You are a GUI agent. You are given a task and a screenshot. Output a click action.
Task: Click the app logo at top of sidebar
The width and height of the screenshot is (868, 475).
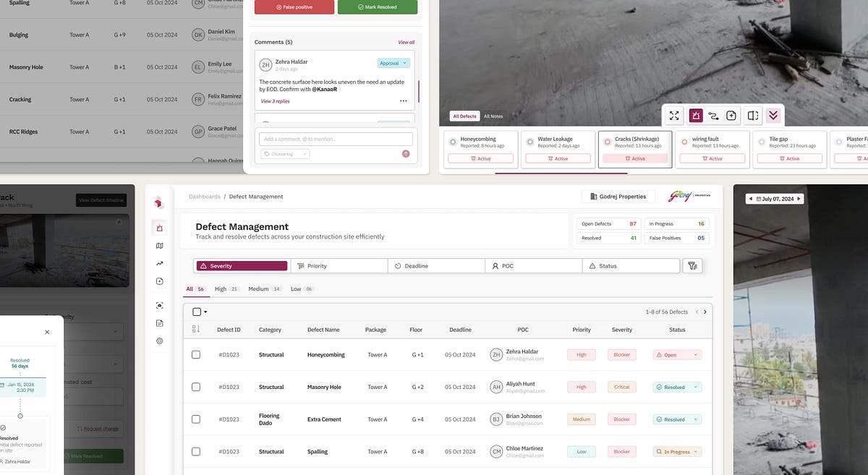pyautogui.click(x=159, y=202)
